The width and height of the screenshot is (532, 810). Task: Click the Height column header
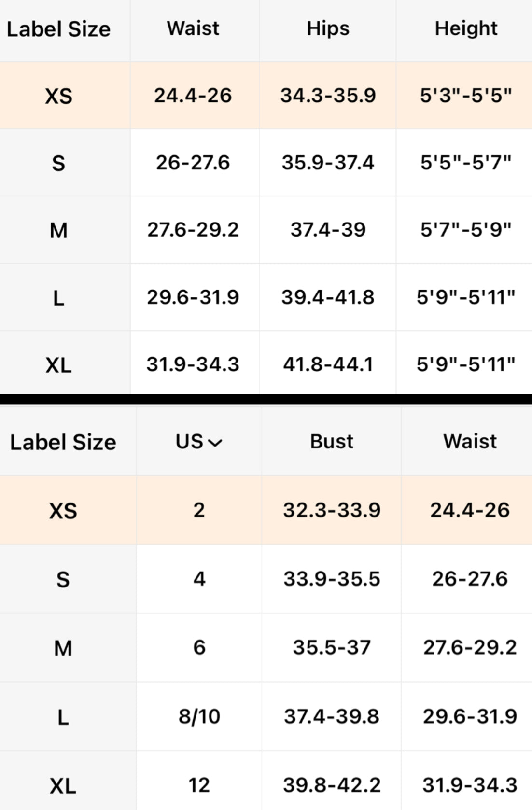(x=466, y=29)
